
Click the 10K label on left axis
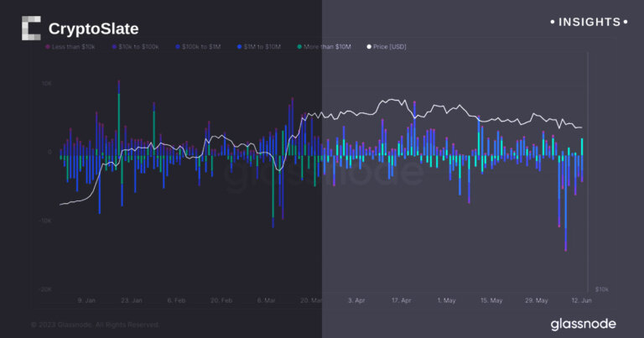click(x=46, y=85)
